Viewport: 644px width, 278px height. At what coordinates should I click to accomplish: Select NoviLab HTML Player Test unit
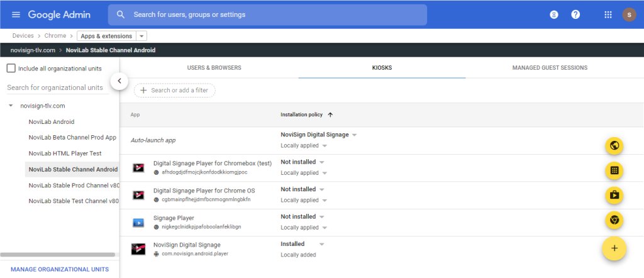coord(65,153)
